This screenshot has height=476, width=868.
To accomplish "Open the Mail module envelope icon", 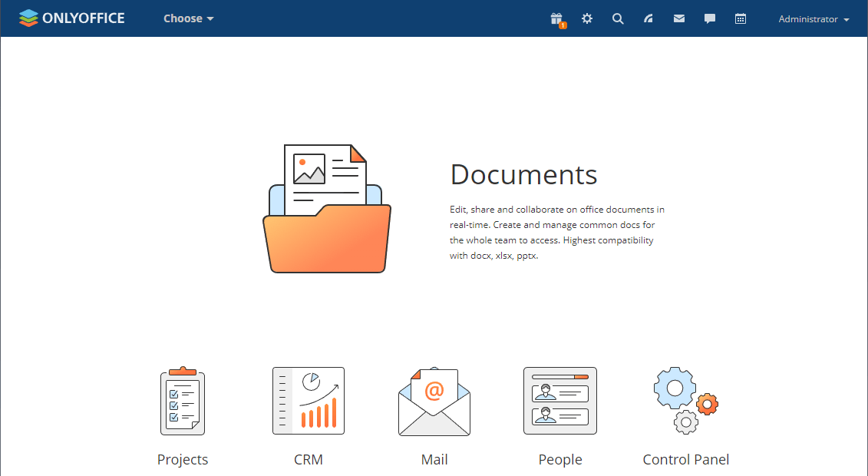I will click(x=434, y=401).
